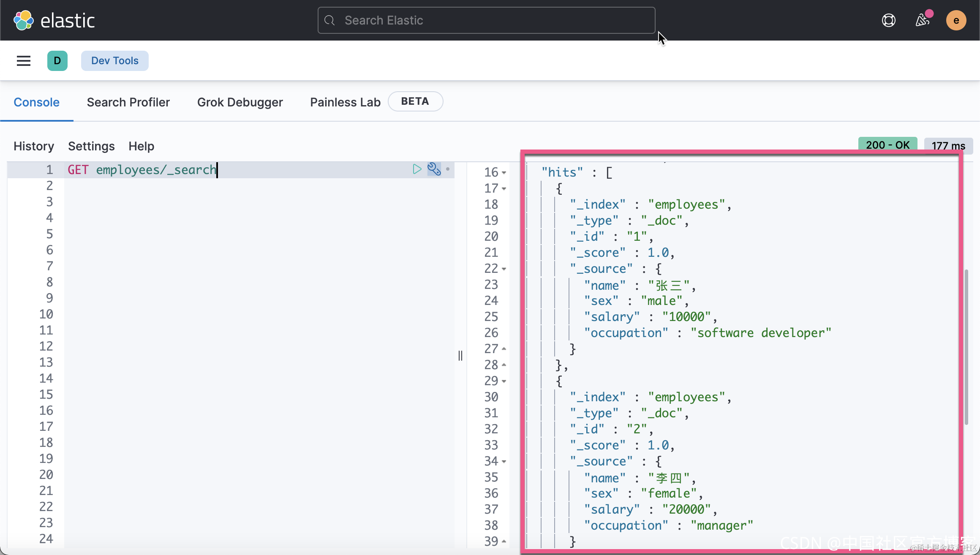This screenshot has height=555, width=980.
Task: Open console Settings
Action: pyautogui.click(x=91, y=146)
